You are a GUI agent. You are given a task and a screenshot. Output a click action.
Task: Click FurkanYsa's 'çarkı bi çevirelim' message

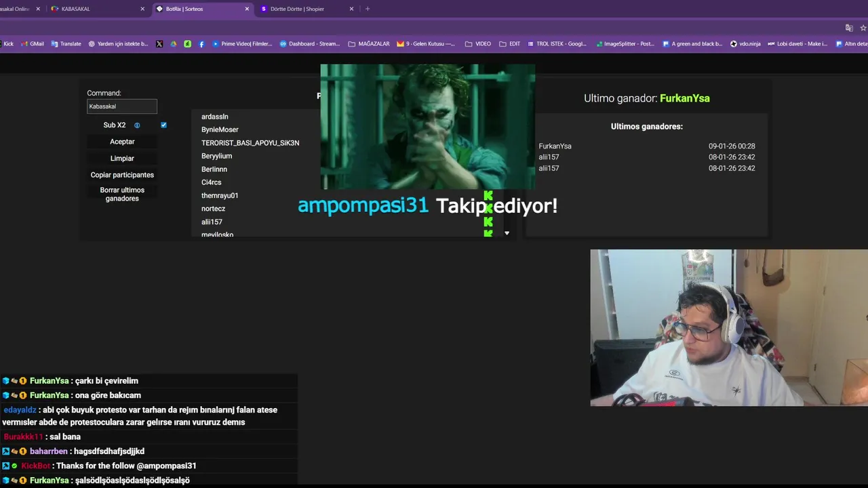point(106,381)
